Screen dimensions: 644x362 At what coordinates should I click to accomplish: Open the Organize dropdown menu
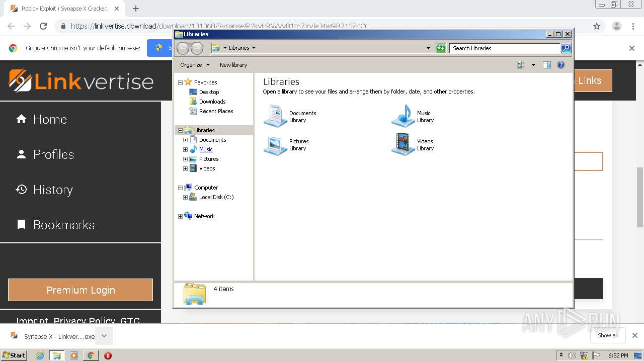tap(195, 65)
